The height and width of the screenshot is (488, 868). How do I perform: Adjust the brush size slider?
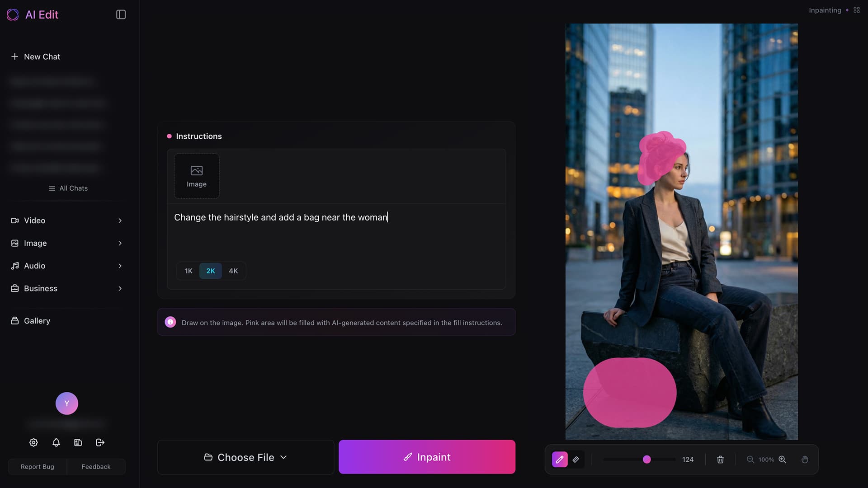[646, 460]
